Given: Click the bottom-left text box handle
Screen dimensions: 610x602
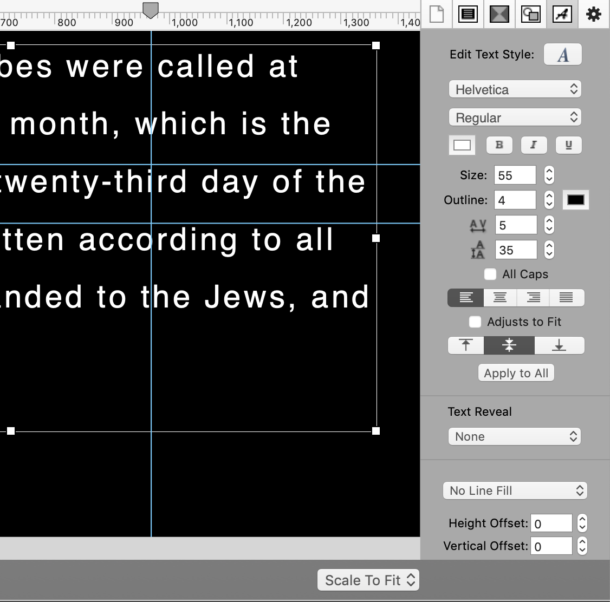Looking at the screenshot, I should pyautogui.click(x=11, y=431).
